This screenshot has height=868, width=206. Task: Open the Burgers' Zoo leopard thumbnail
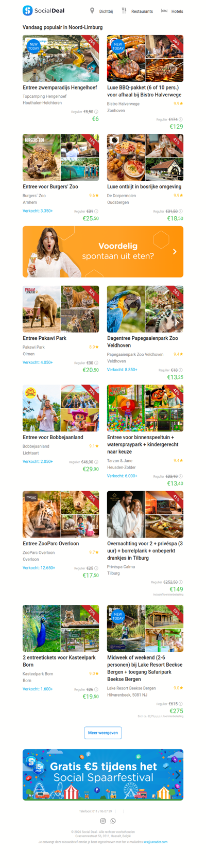click(x=41, y=158)
